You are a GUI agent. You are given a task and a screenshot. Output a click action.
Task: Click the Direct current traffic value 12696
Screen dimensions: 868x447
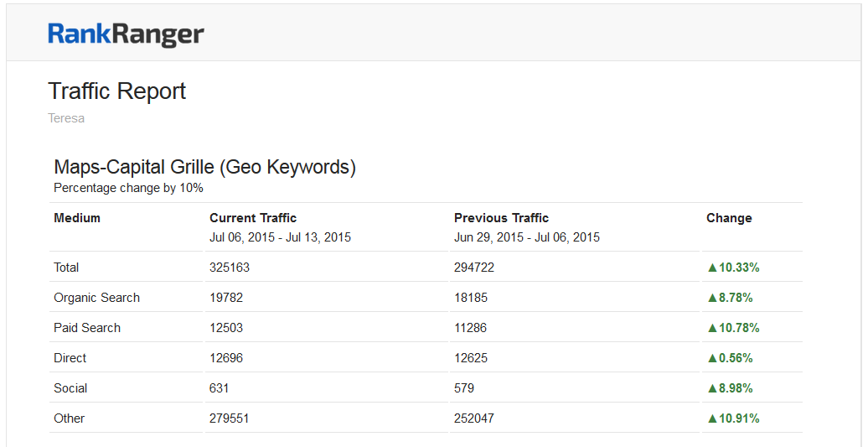(x=226, y=358)
